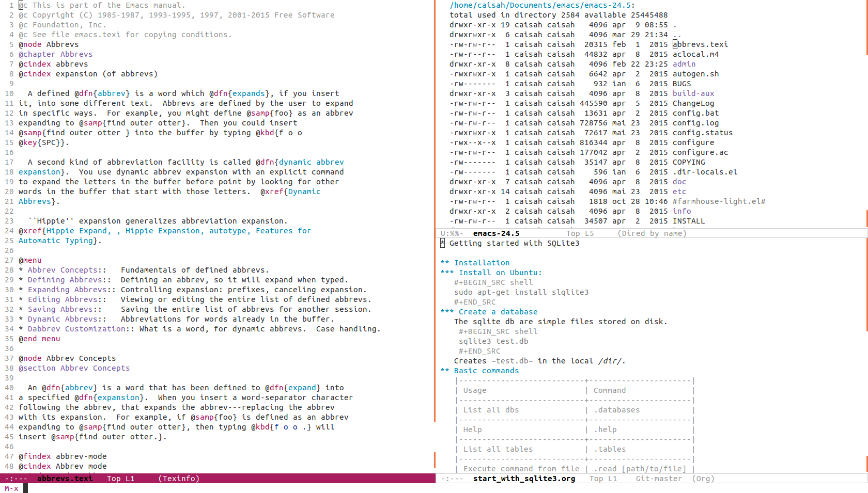The image size is (868, 493).
Task: Click 'Top L5' position in Dired mode line
Action: coord(580,233)
